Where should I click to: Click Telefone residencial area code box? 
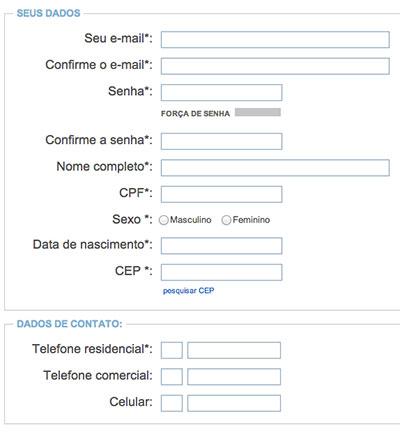(x=172, y=350)
